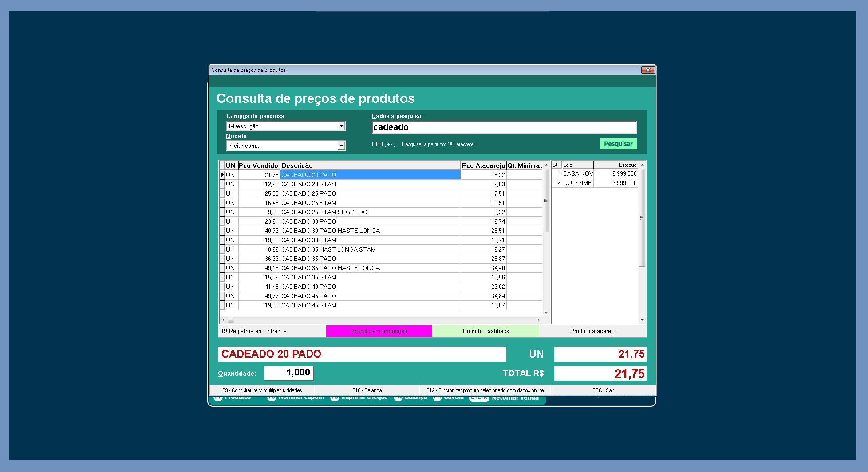This screenshot has height=472, width=868.
Task: Click product grid vertical scrollbar up arrow
Action: 546,165
